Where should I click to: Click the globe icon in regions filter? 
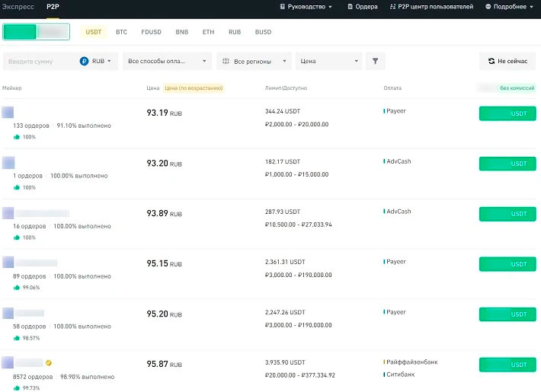point(226,61)
